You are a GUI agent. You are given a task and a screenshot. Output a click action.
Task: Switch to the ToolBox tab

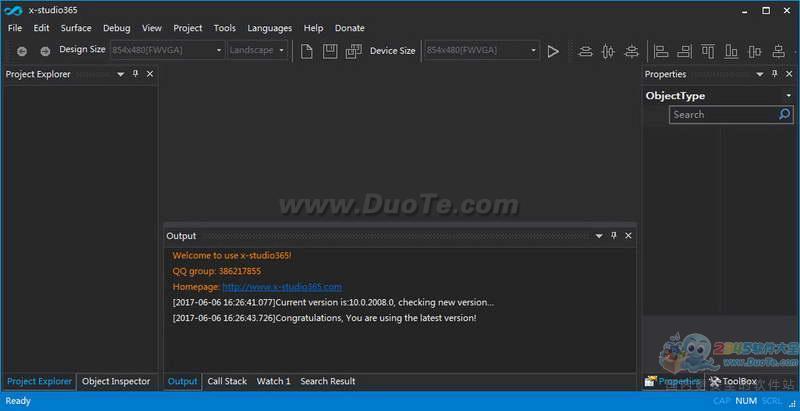point(734,381)
